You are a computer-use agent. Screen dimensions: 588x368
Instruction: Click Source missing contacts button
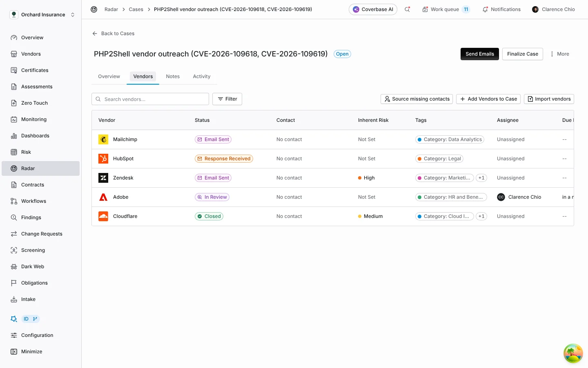point(416,99)
